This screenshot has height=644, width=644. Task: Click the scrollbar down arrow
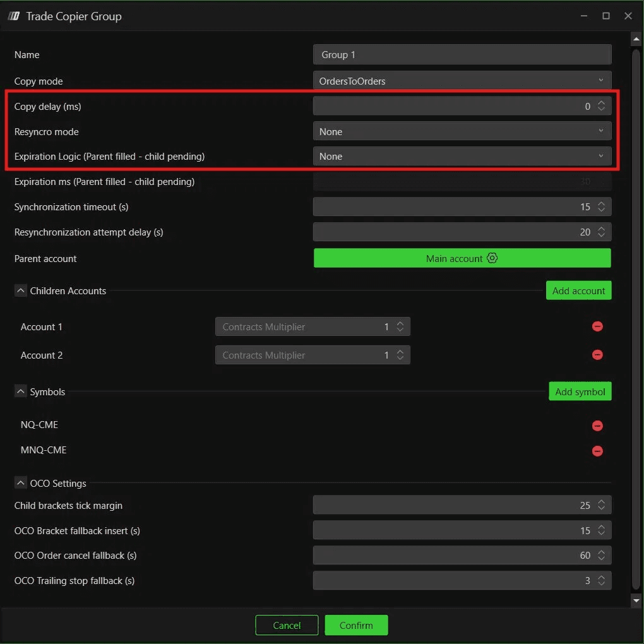(636, 600)
